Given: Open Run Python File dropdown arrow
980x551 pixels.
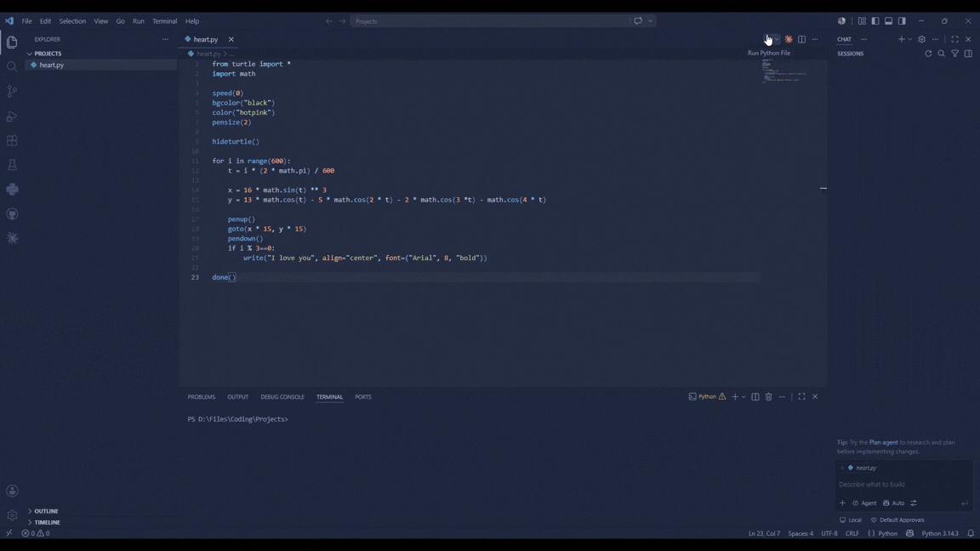Looking at the screenshot, I should click(777, 39).
